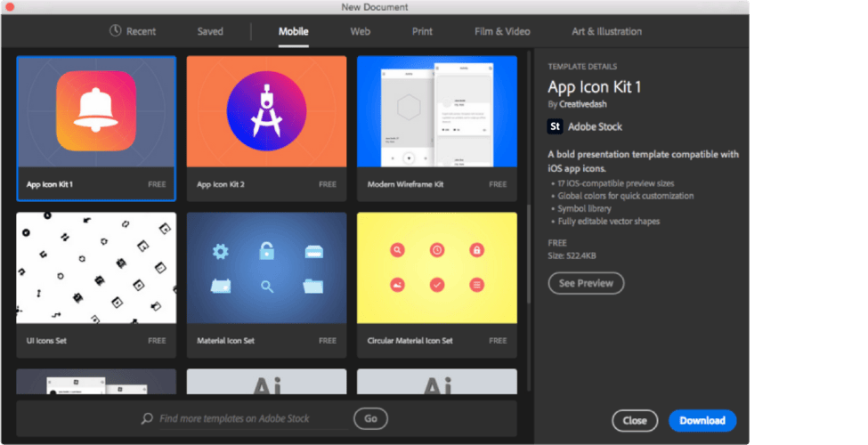Go to the Film & Video tab

click(502, 31)
